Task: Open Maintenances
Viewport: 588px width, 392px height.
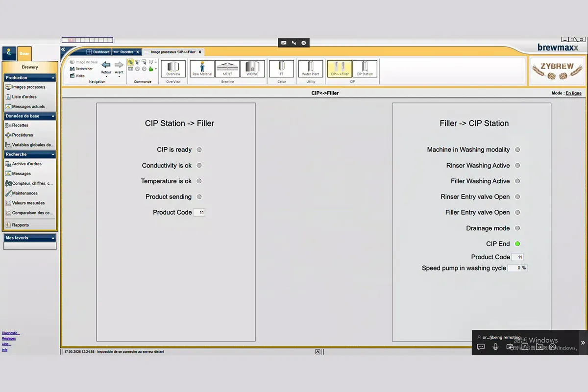Action: 22,194
